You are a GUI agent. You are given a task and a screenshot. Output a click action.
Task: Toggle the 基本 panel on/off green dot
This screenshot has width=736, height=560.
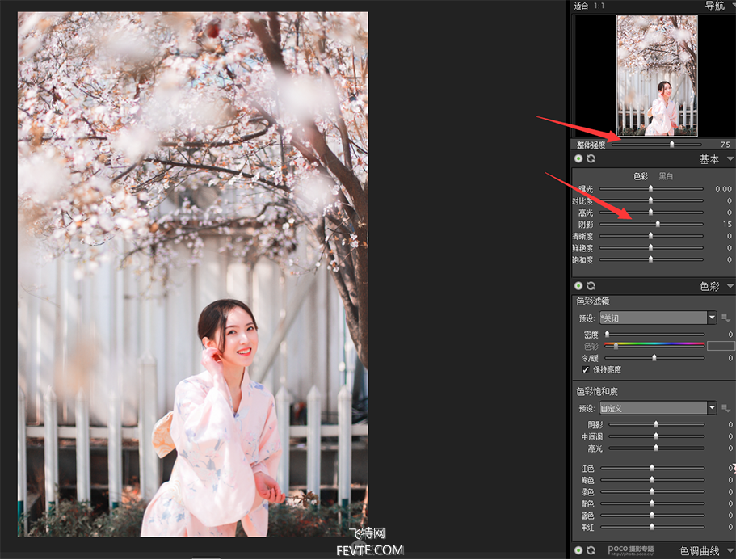point(578,159)
